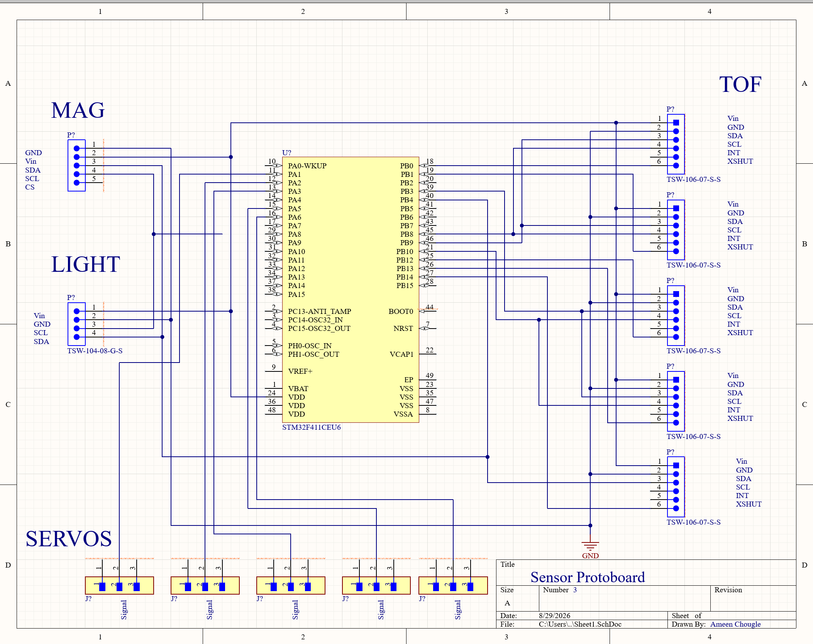This screenshot has width=813, height=644.
Task: Click the PA1 pin label
Action: pos(295,175)
